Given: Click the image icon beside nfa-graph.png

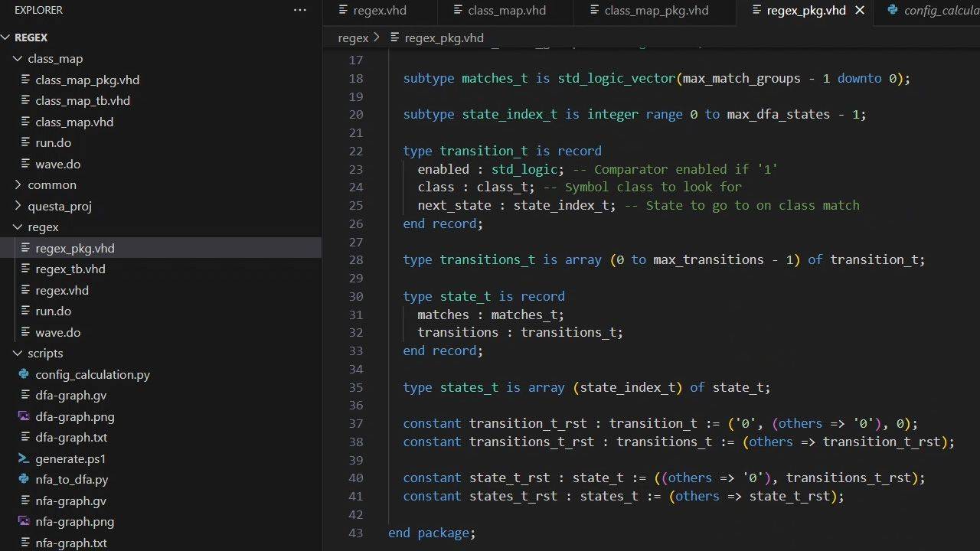Looking at the screenshot, I should (x=24, y=522).
